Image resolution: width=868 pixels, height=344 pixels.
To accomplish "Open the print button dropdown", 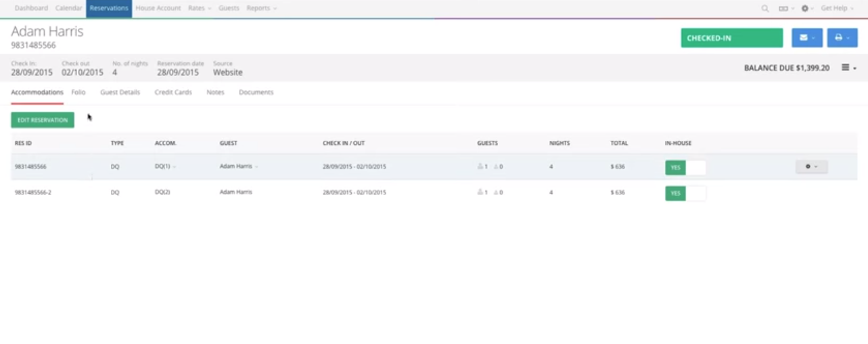I will pos(842,38).
